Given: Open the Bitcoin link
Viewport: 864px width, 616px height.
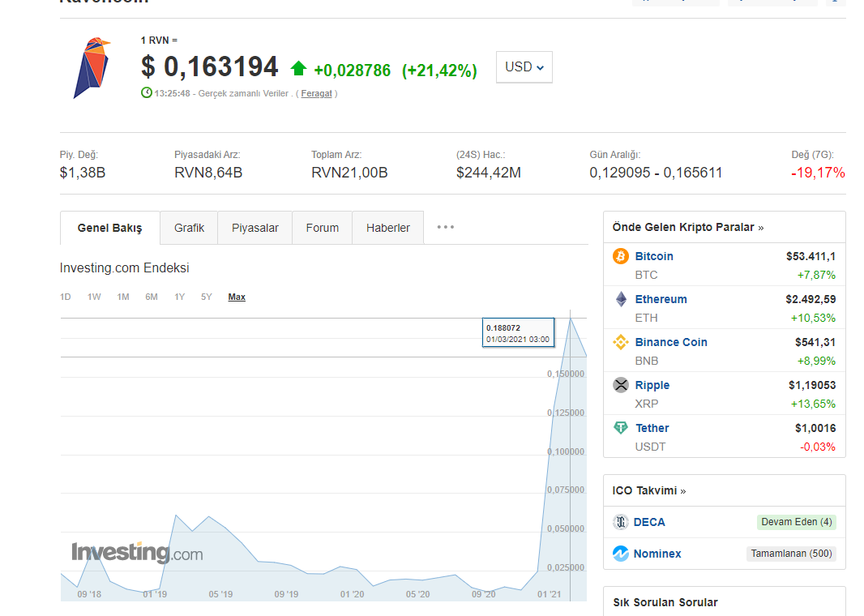Looking at the screenshot, I should (x=654, y=256).
